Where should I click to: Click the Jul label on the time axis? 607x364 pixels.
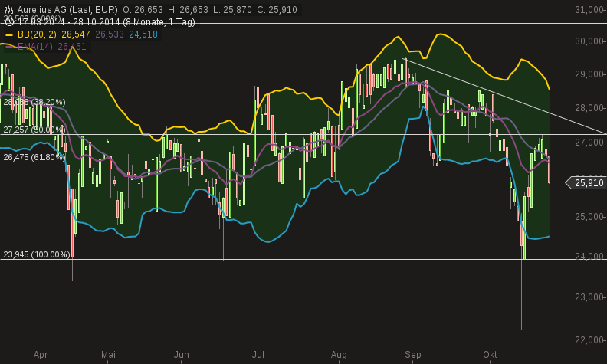[258, 354]
